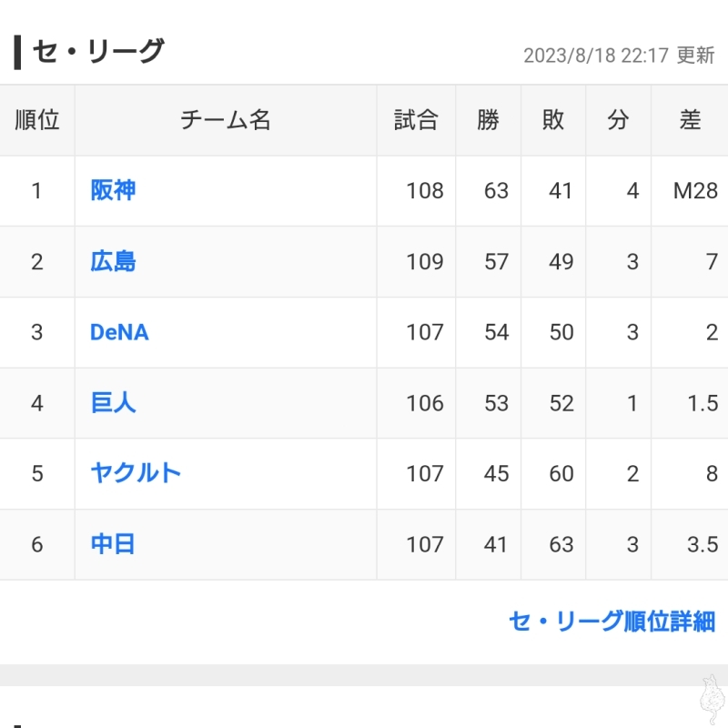The image size is (728, 728).
Task: Select the 敗 column header
Action: pos(553,120)
